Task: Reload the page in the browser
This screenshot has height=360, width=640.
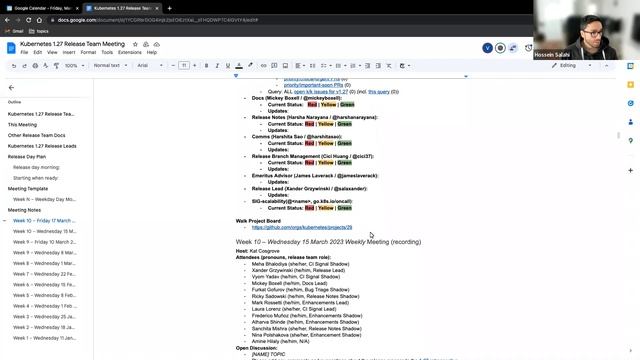Action: tap(29, 20)
